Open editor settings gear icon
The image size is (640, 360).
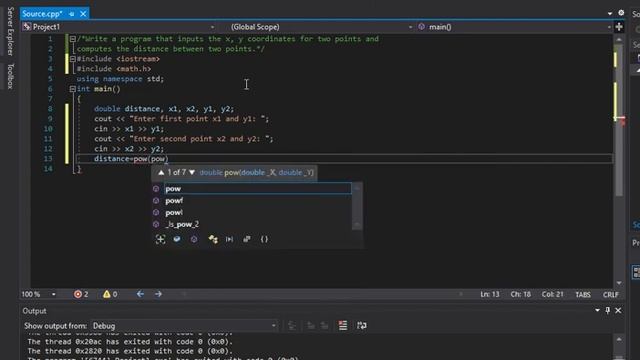click(621, 13)
